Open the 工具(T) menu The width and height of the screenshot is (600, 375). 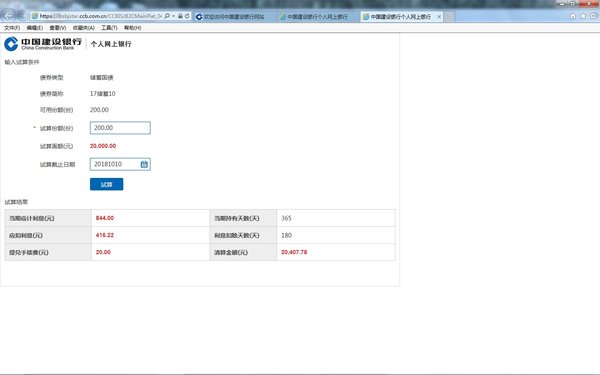click(x=109, y=28)
